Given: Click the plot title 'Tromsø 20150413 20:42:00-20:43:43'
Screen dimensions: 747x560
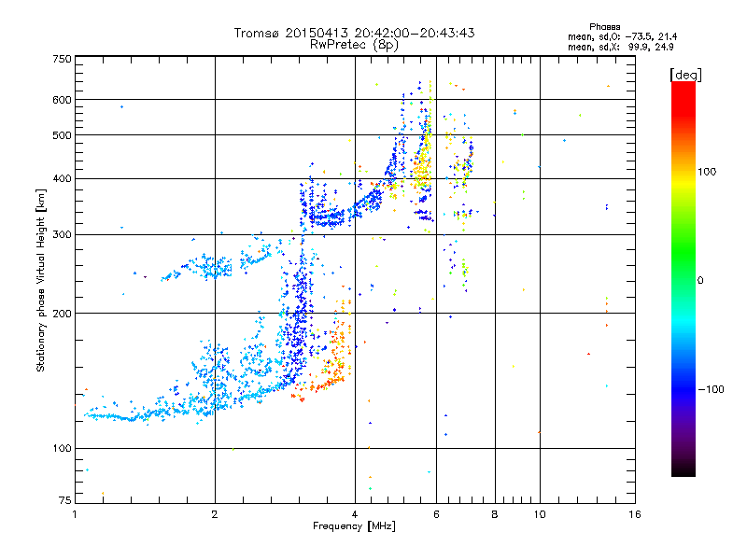Looking at the screenshot, I should click(x=354, y=33).
